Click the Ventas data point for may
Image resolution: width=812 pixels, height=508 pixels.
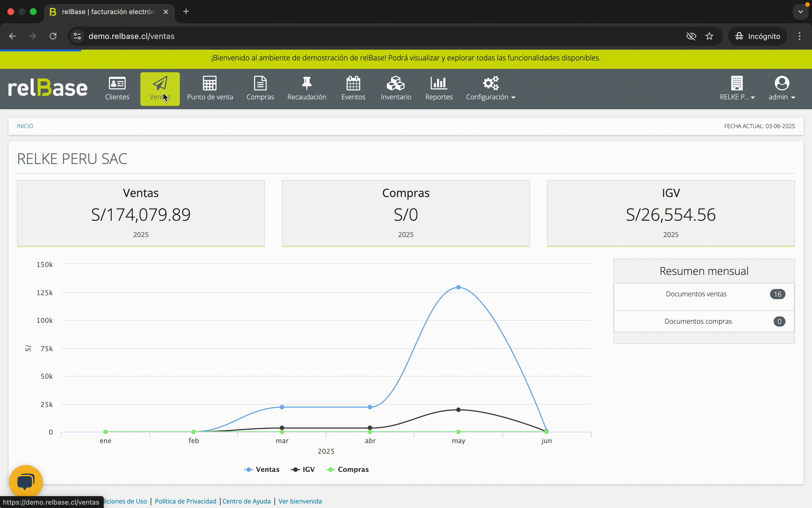click(458, 287)
